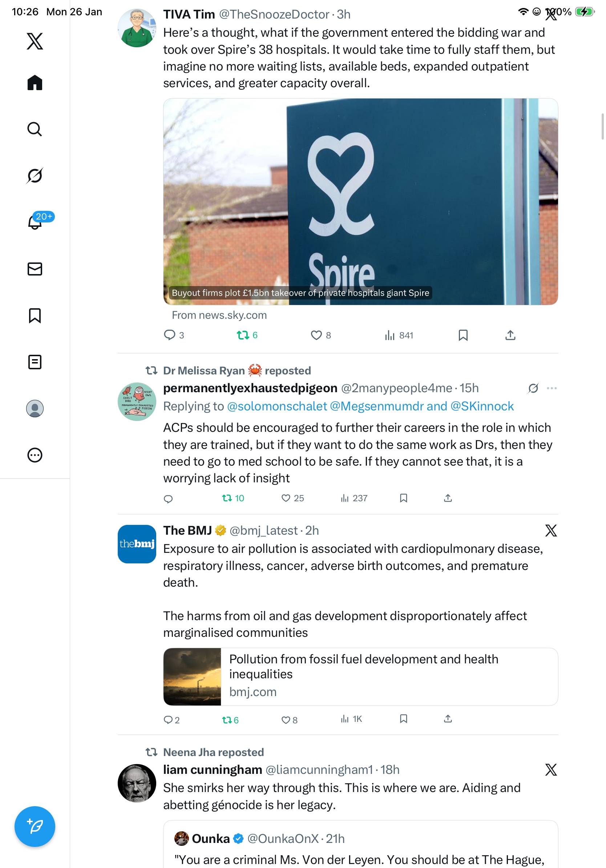This screenshot has height=868, width=606.
Task: Open the Grok icon in sidebar
Action: pyautogui.click(x=35, y=176)
